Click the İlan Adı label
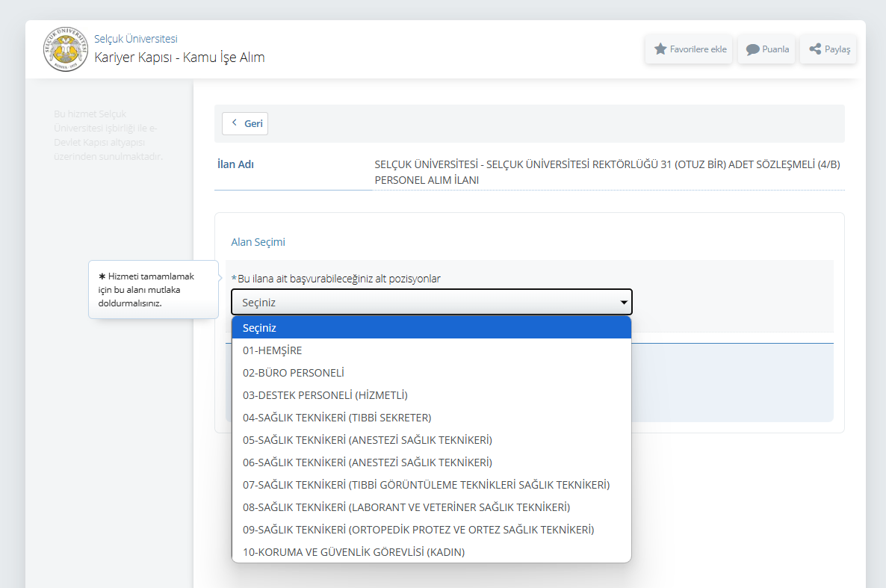The image size is (886, 588). coord(235,164)
